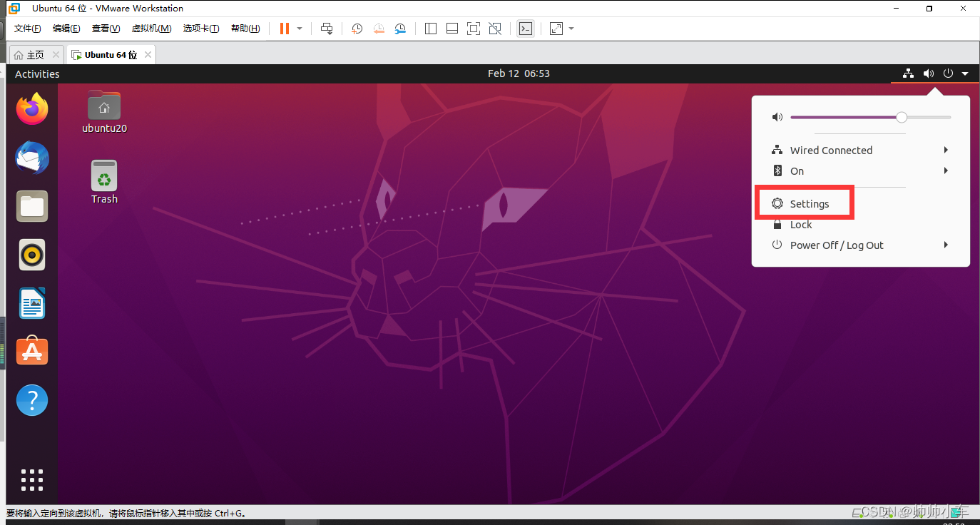Open the Files manager from the dock
Viewport: 980px width, 525px height.
tap(32, 206)
